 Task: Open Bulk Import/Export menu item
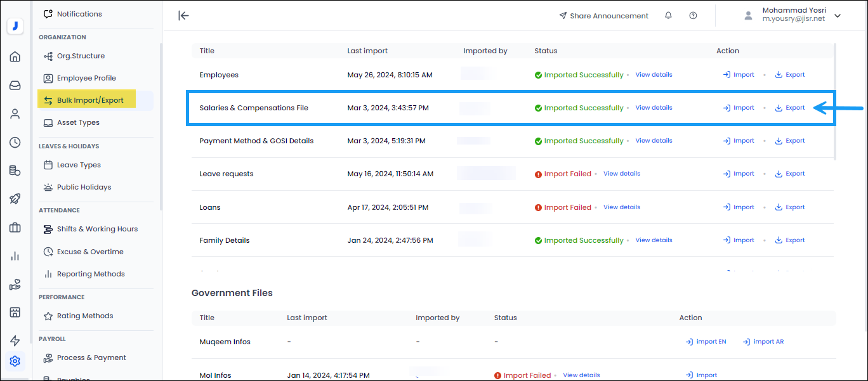click(89, 100)
